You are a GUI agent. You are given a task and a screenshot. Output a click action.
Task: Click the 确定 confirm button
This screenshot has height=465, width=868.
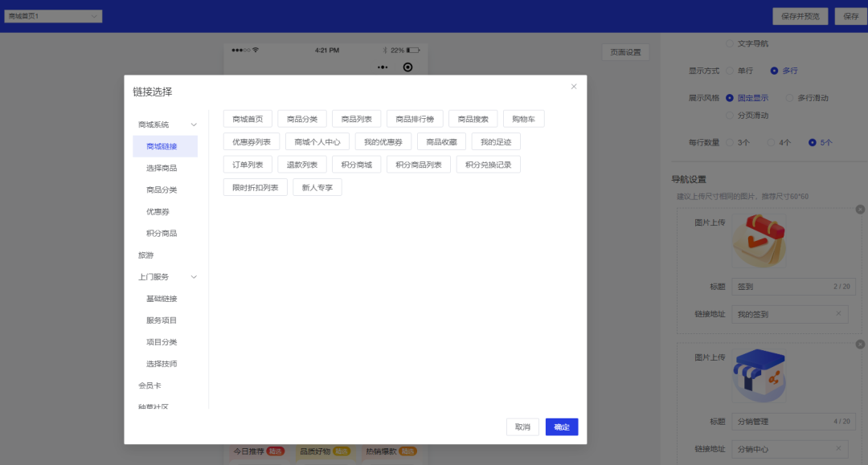561,427
